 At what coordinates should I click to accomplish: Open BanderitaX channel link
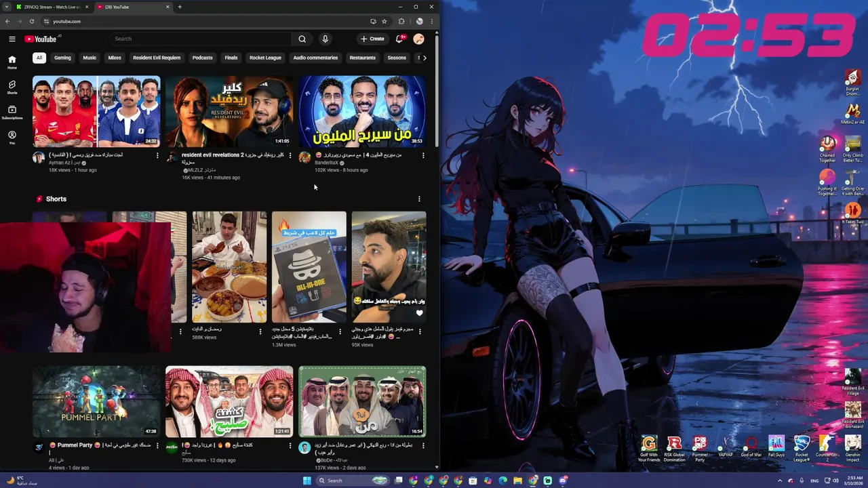pyautogui.click(x=326, y=163)
